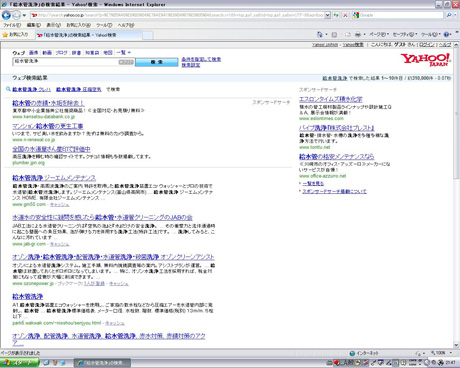Open the ツール menu in the menu bar

pos(104,25)
